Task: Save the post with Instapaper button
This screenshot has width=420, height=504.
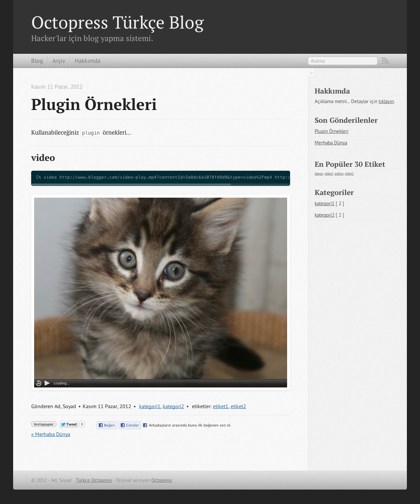Action: tap(44, 424)
